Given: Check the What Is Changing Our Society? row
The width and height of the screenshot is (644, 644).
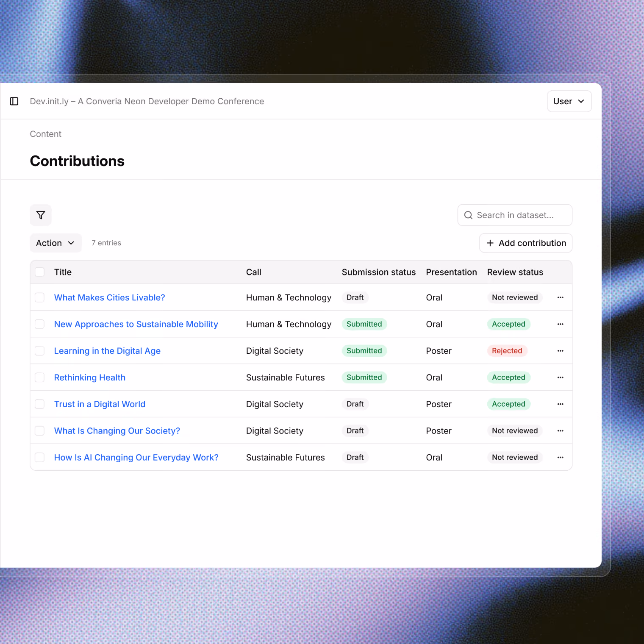Looking at the screenshot, I should [40, 431].
